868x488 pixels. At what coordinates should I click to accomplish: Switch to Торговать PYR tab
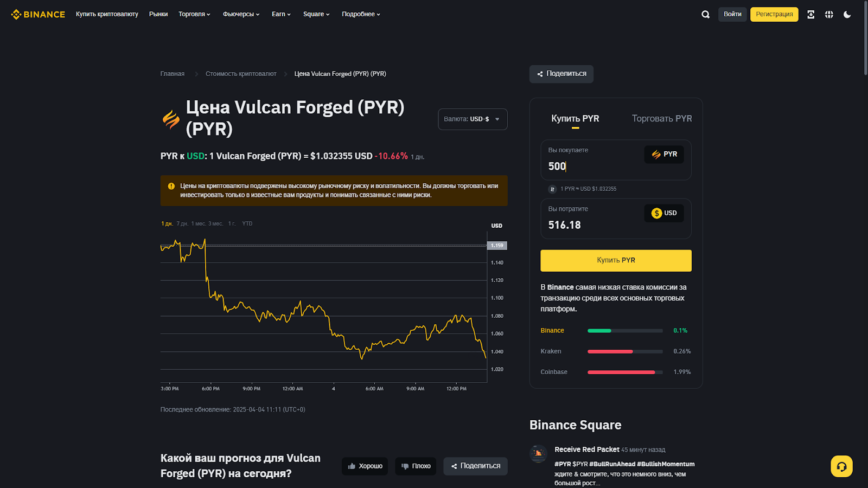click(662, 119)
